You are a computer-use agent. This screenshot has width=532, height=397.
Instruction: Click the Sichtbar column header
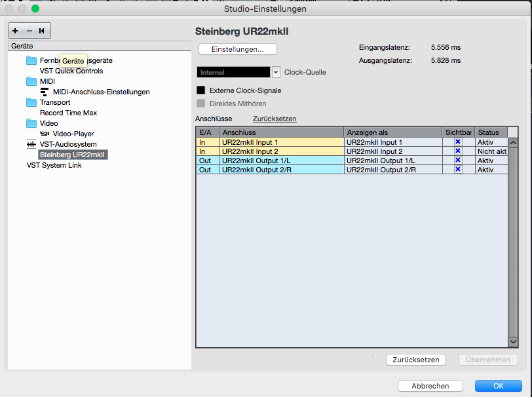(459, 132)
